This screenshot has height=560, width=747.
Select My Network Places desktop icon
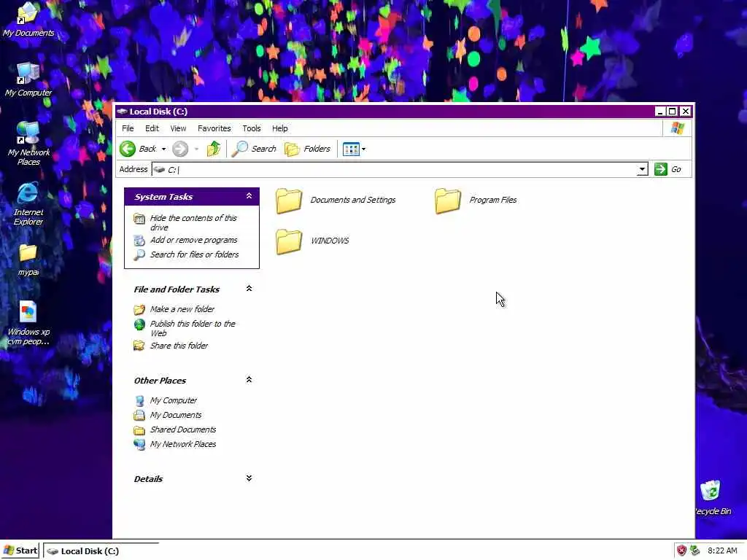[28, 133]
